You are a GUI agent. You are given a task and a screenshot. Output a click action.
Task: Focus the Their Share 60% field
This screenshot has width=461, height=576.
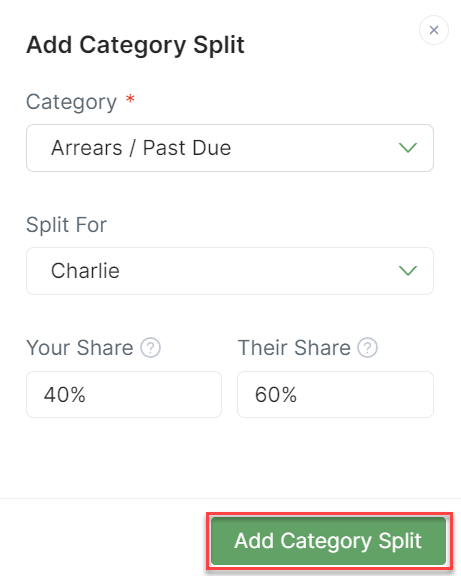335,395
